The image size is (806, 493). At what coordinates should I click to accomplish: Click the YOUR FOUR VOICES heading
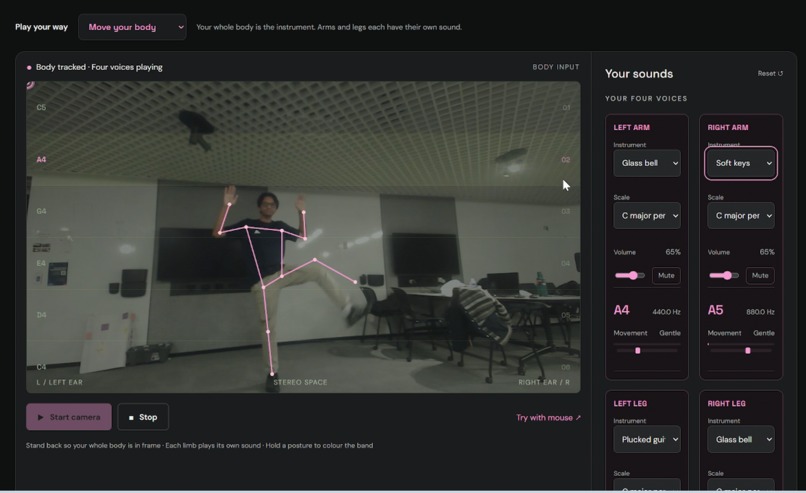[x=646, y=99]
